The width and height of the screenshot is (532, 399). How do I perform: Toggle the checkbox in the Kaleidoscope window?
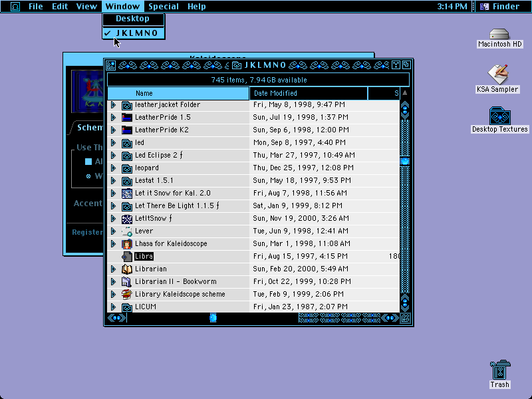[x=88, y=162]
